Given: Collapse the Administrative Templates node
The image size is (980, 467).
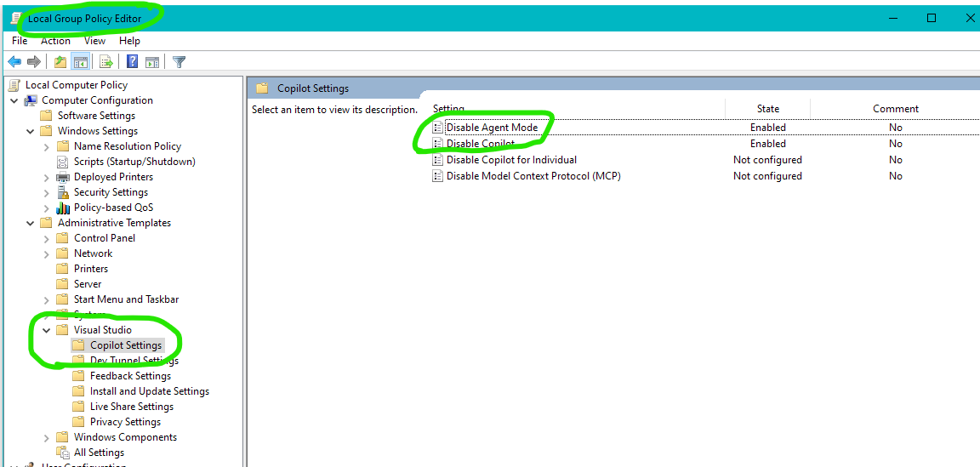Looking at the screenshot, I should point(30,223).
